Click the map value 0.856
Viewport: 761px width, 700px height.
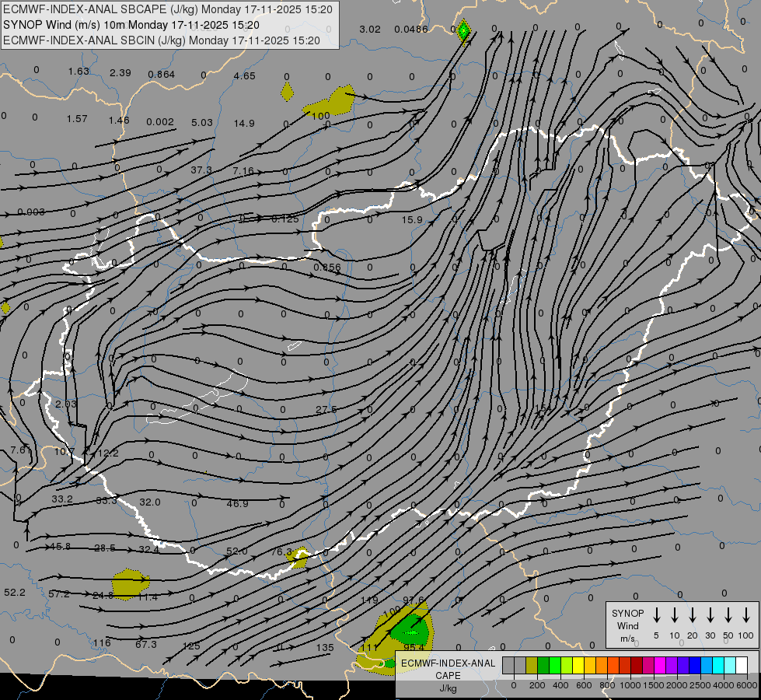327,268
